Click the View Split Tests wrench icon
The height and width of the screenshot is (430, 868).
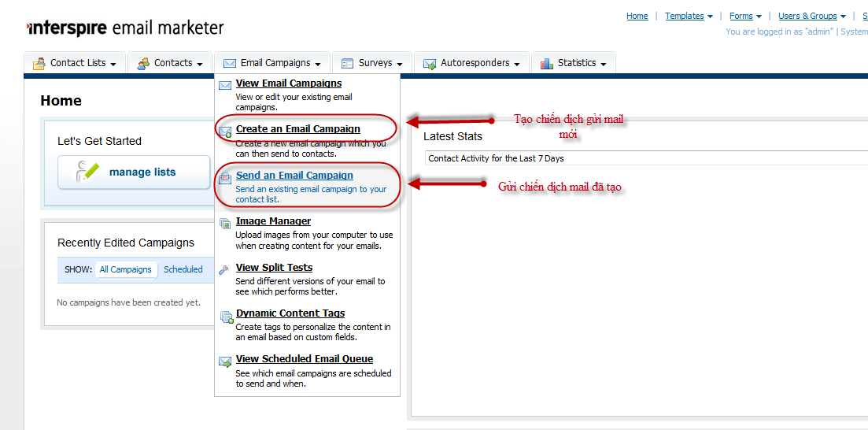[225, 269]
